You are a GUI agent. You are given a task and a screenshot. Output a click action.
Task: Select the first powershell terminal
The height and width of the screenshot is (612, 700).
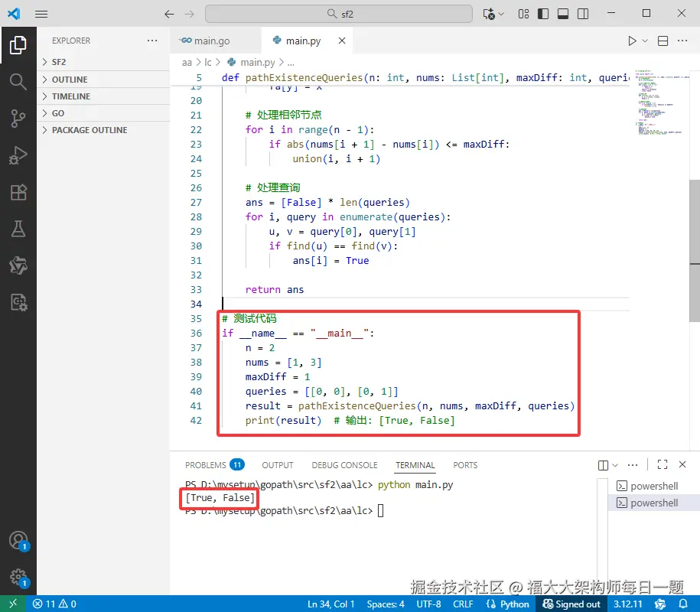(x=653, y=486)
